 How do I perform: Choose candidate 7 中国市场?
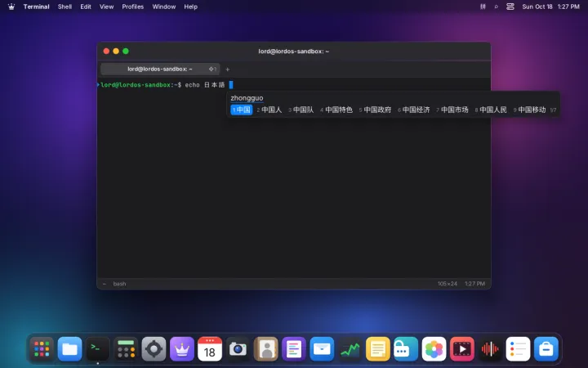coord(452,110)
